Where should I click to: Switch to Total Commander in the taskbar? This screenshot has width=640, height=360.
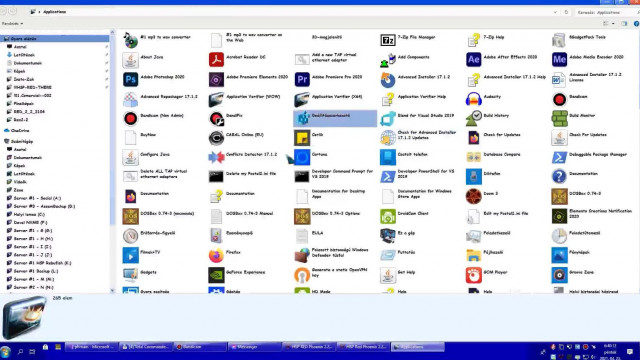[146, 347]
